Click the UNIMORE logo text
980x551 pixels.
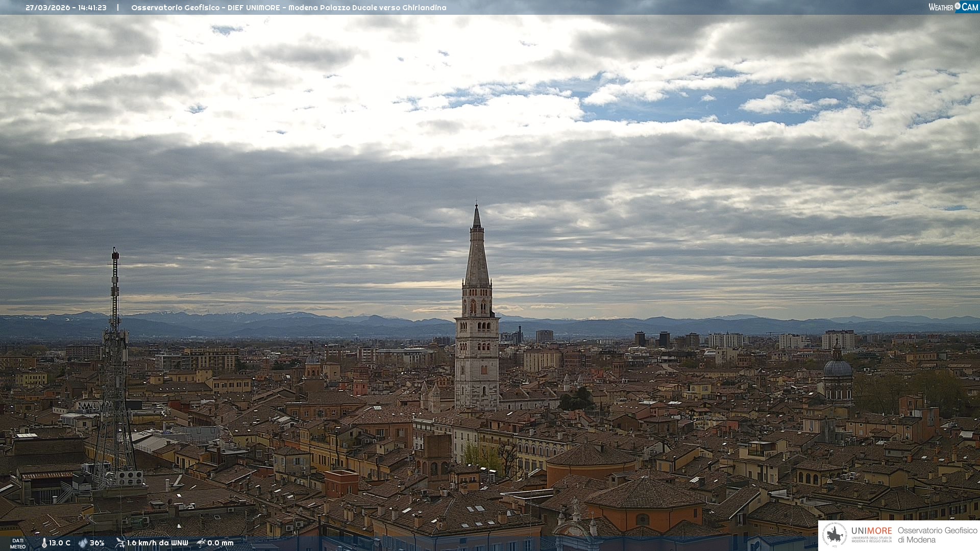(x=871, y=531)
